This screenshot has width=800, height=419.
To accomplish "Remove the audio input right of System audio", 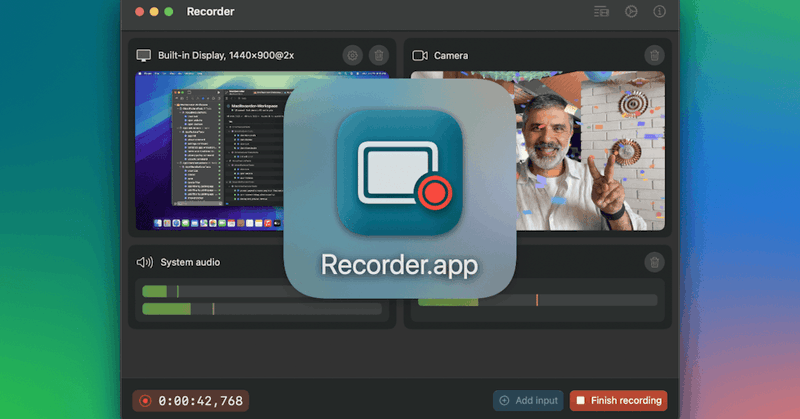I will click(x=655, y=262).
